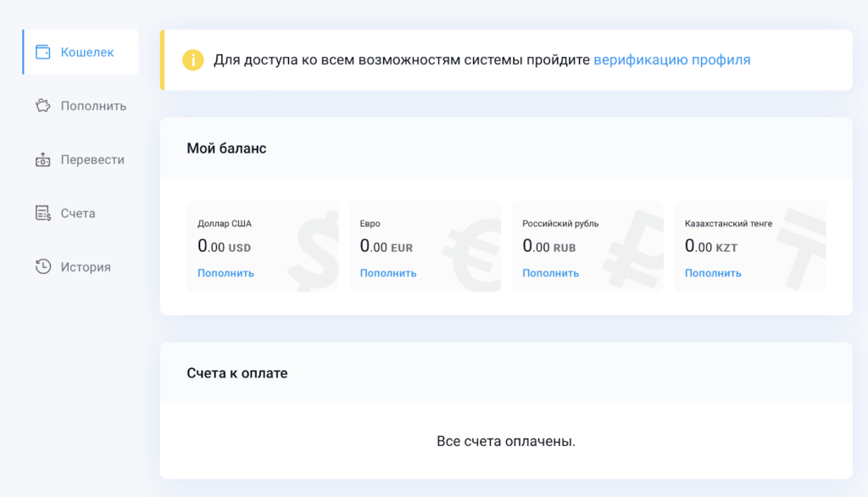Click the yellow info icon in the banner
Image resolution: width=868 pixels, height=497 pixels.
tap(192, 60)
